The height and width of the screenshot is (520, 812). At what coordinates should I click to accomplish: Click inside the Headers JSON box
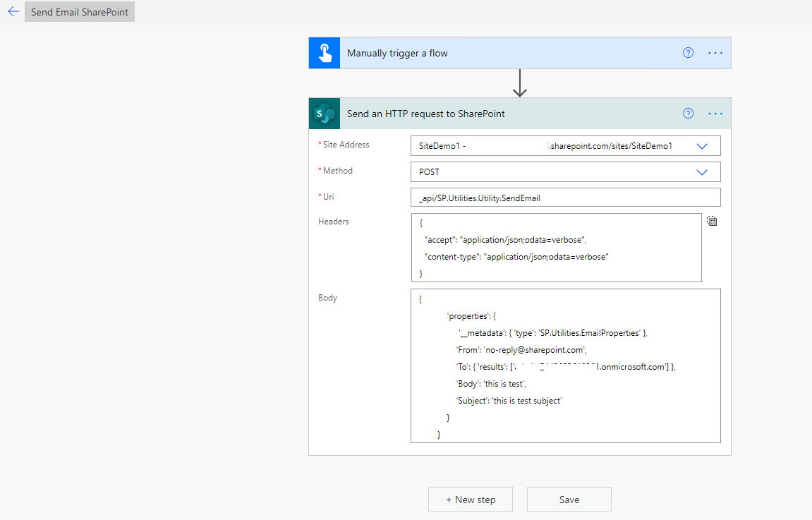pyautogui.click(x=556, y=248)
